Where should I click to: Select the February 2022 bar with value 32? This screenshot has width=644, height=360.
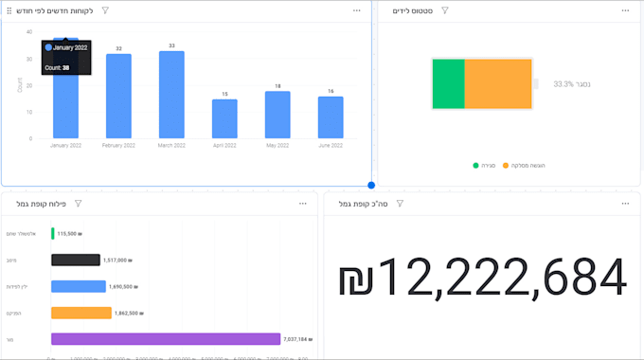(118, 97)
